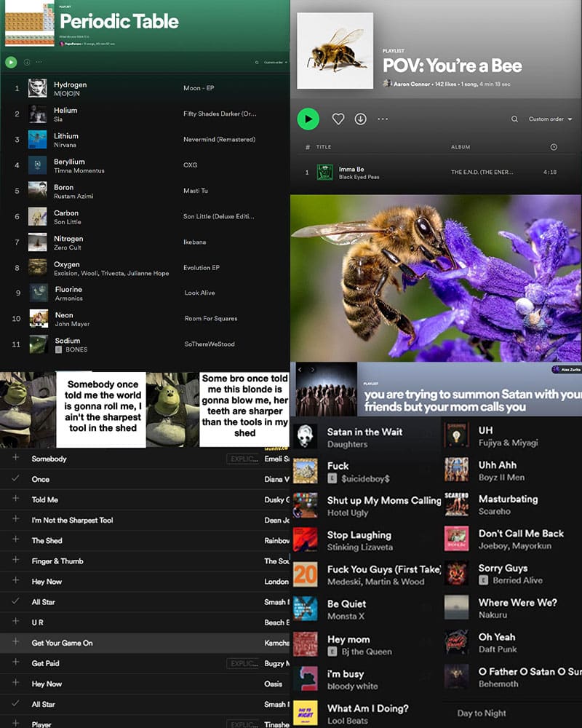The height and width of the screenshot is (728, 582).
Task: Select the i'm busy track
Action: [367, 679]
